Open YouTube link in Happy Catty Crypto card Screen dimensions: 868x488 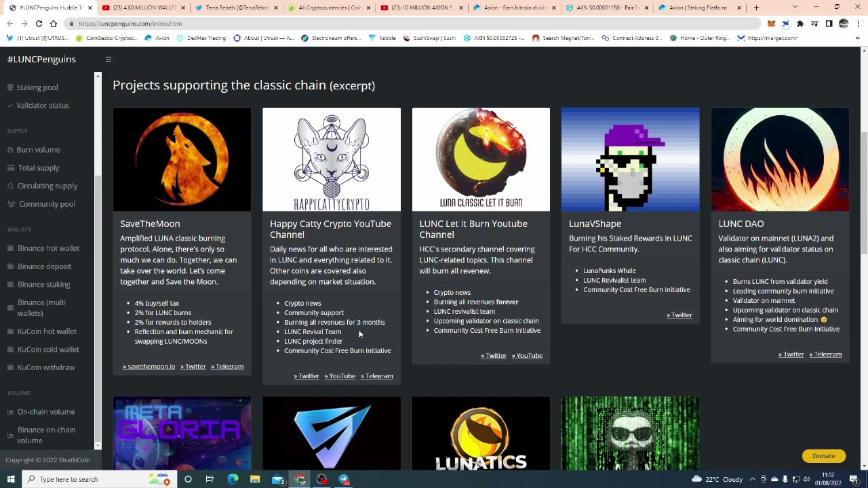coord(340,376)
